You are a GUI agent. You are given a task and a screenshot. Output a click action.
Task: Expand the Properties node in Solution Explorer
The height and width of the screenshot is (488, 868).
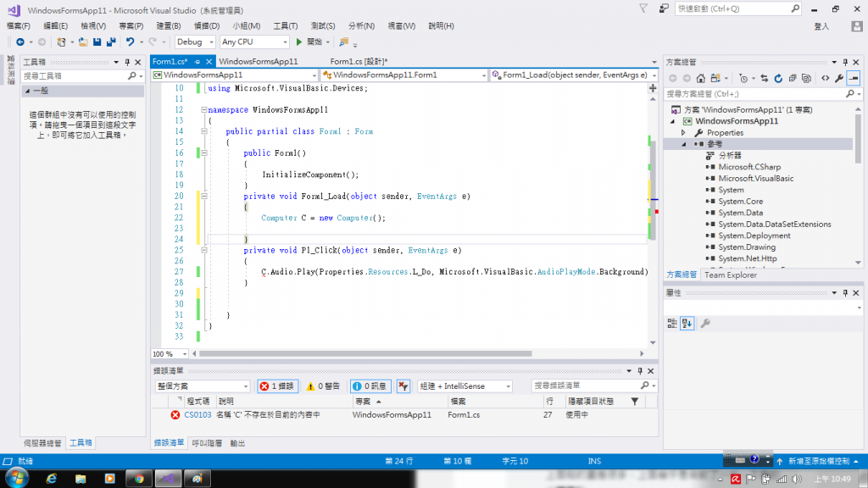pos(684,133)
